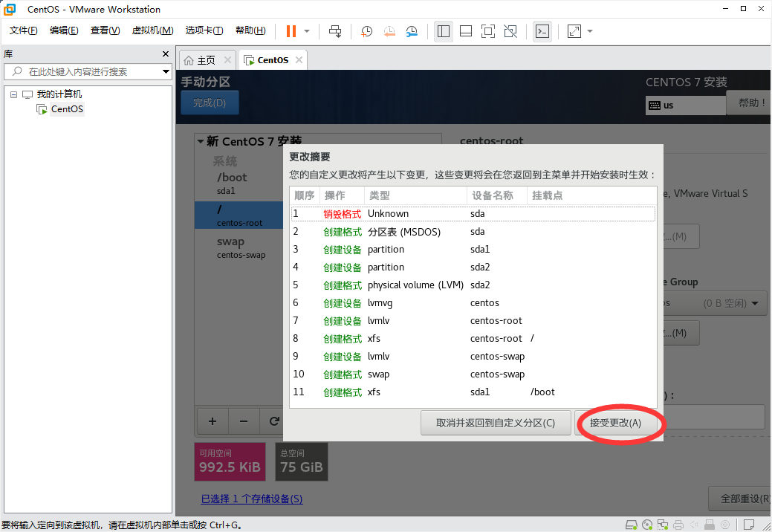This screenshot has width=772, height=532.
Task: Select the /boot sda1 mount point
Action: tap(239, 183)
